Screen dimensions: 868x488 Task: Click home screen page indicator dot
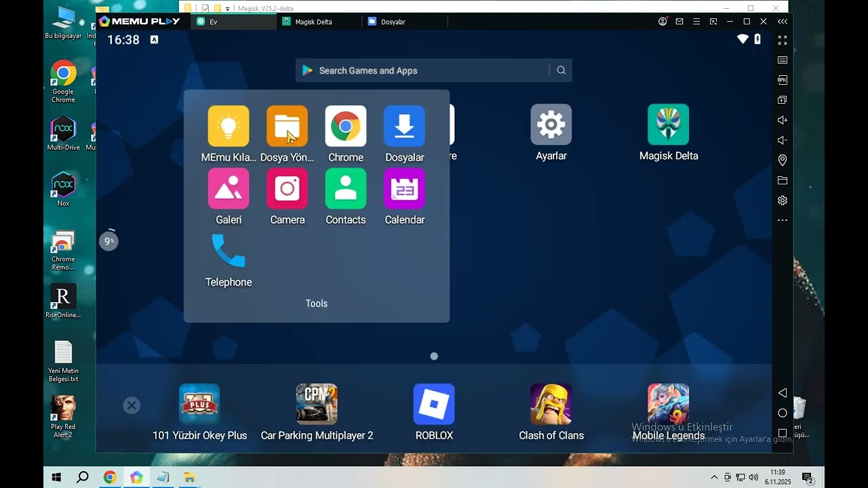(434, 356)
